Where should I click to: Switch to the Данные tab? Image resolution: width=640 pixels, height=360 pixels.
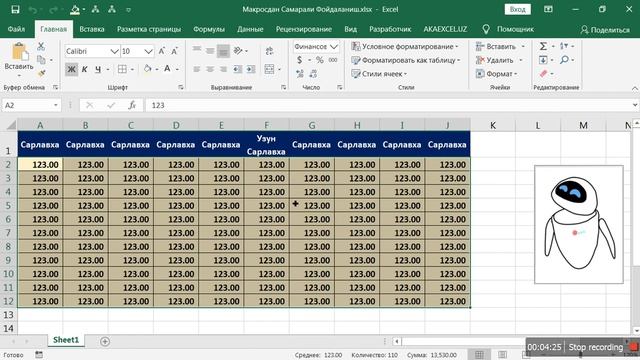click(250, 29)
